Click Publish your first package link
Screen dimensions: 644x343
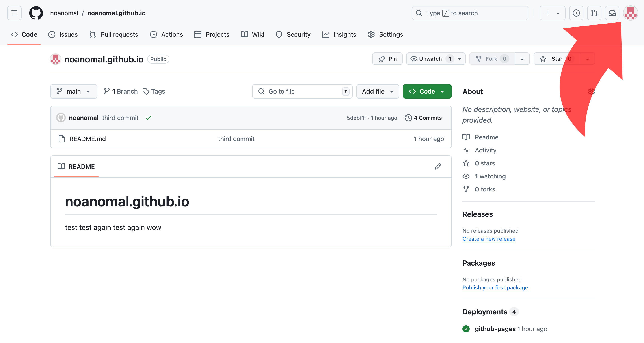click(x=495, y=287)
